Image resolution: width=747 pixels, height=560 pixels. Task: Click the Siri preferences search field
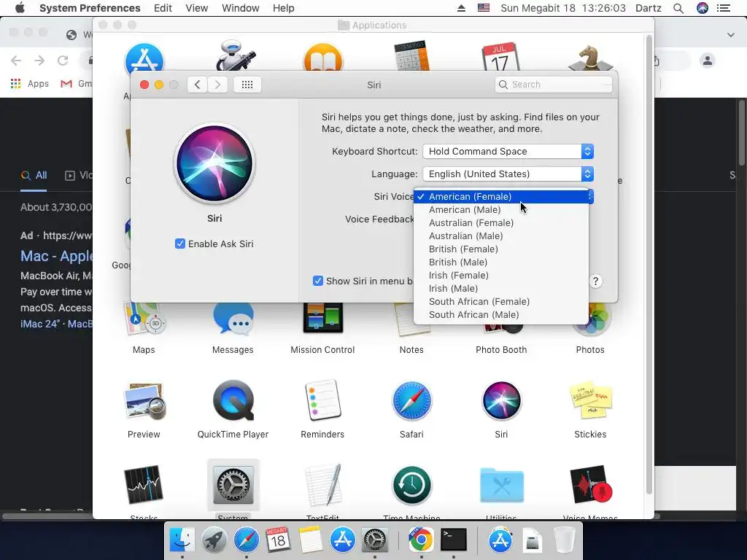[x=554, y=85]
